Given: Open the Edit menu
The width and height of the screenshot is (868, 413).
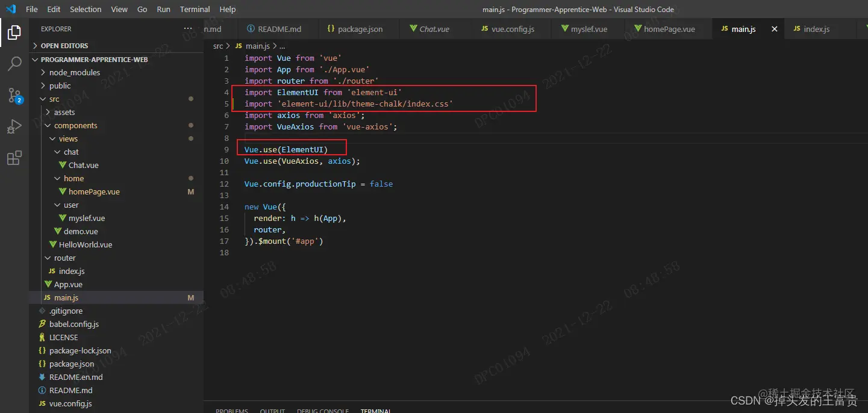Looking at the screenshot, I should click(54, 9).
